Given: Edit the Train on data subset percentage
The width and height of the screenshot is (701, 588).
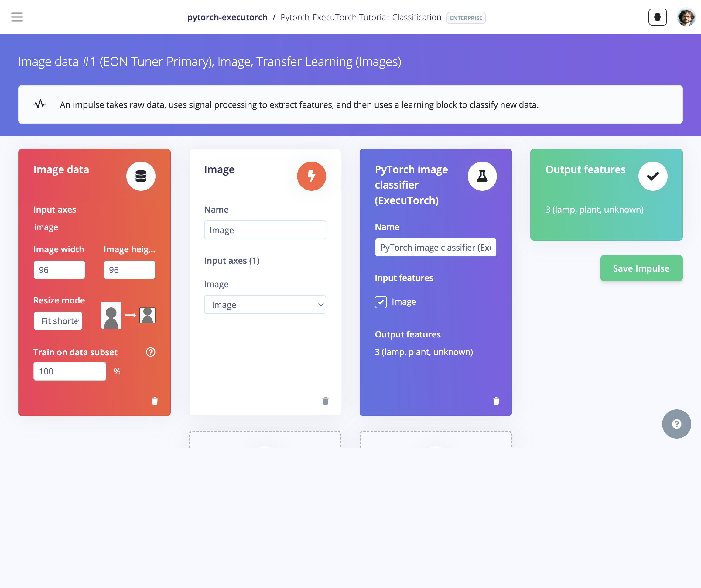Looking at the screenshot, I should point(70,371).
